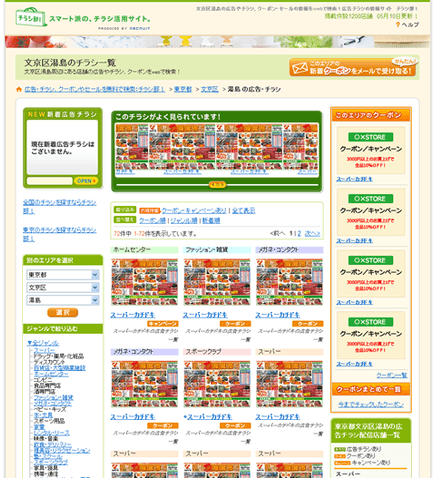
Task: Slide the popular flyers carousel handle
Action: point(217,184)
